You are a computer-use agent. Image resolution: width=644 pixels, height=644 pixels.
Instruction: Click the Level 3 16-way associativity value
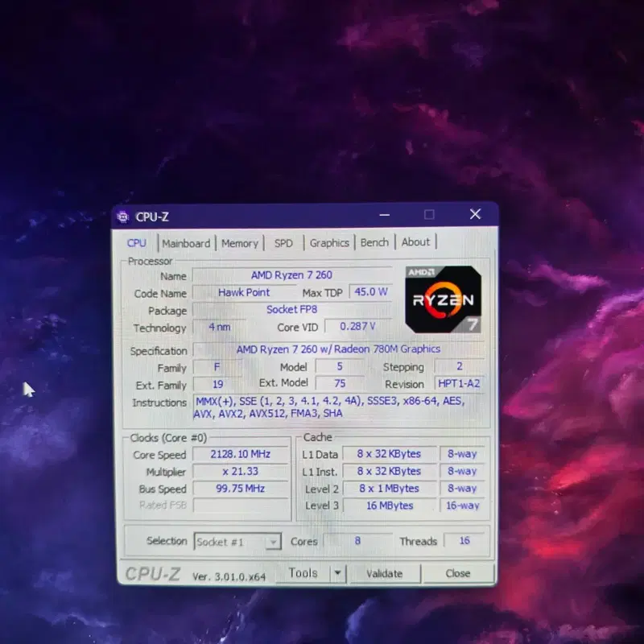click(462, 506)
